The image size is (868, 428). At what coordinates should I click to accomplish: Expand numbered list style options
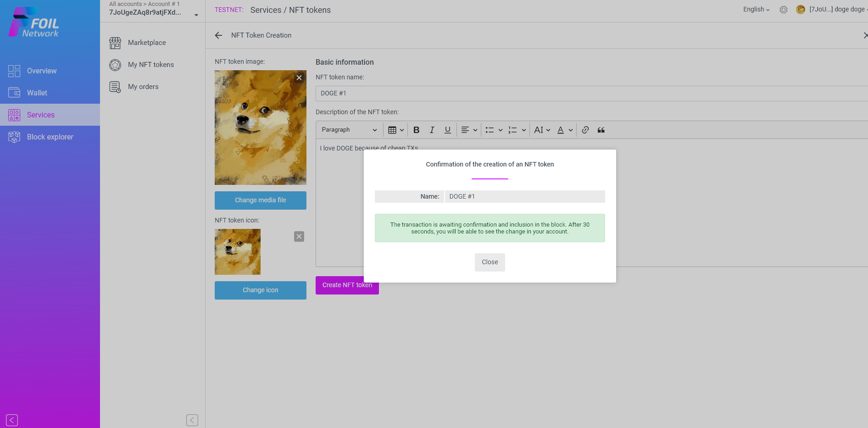[x=524, y=130]
